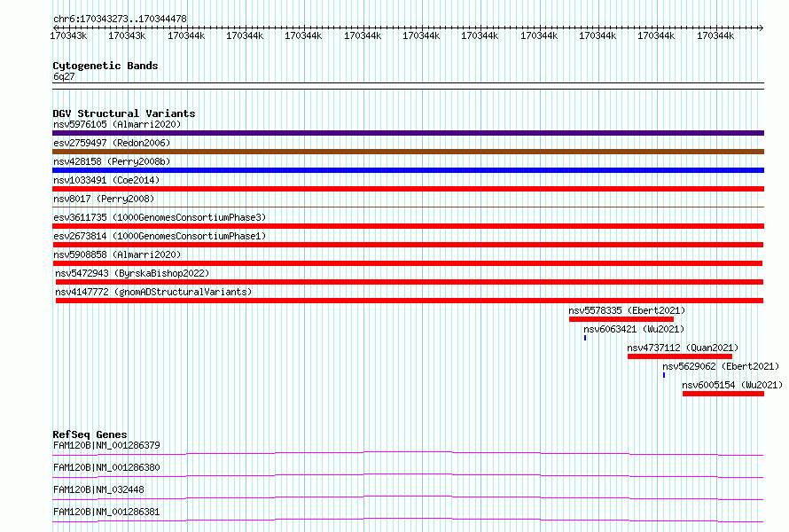Select the red nsv5578335 Ebert2021 bar

click(621, 319)
